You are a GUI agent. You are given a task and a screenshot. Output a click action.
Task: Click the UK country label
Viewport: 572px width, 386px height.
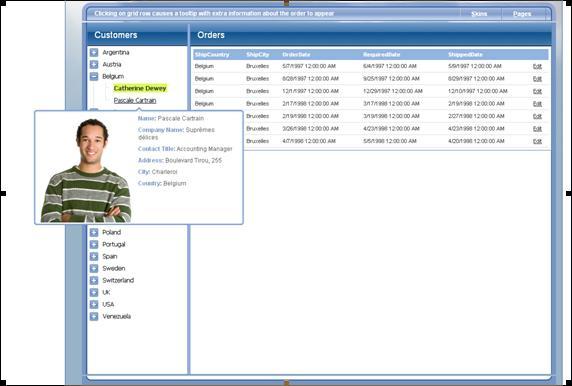[106, 293]
